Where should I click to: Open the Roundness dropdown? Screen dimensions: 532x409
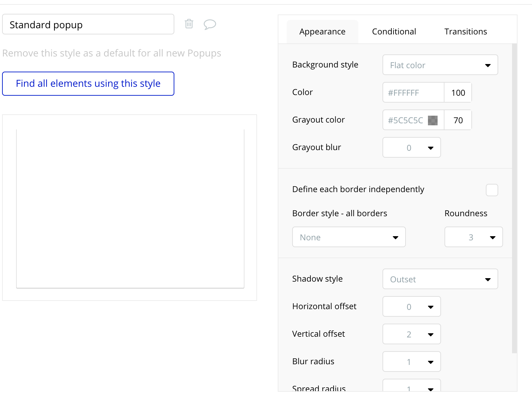473,237
